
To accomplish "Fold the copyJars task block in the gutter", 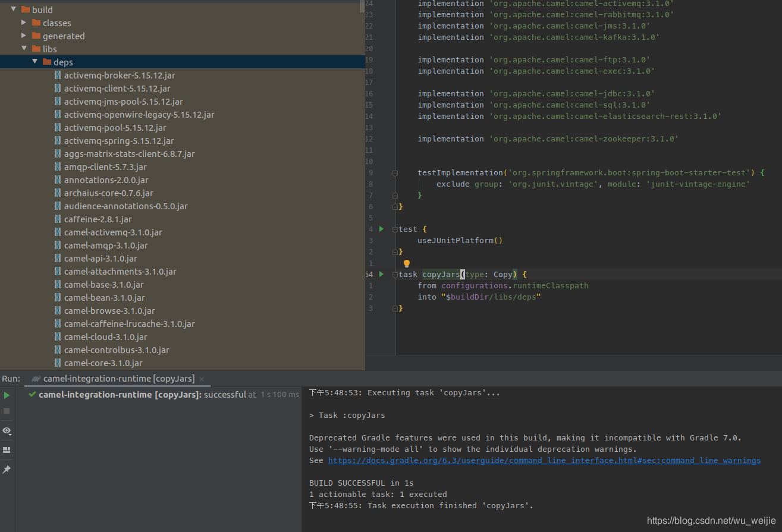I will point(395,274).
